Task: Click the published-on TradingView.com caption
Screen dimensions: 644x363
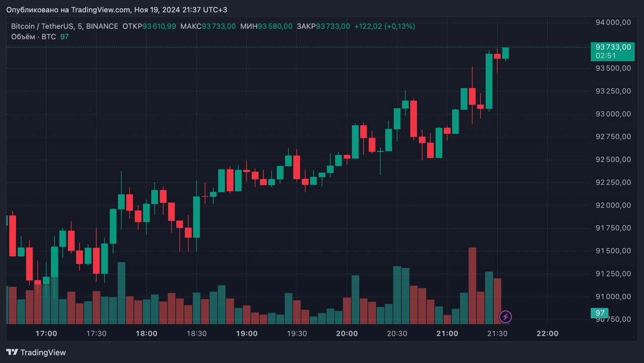Action: [116, 10]
